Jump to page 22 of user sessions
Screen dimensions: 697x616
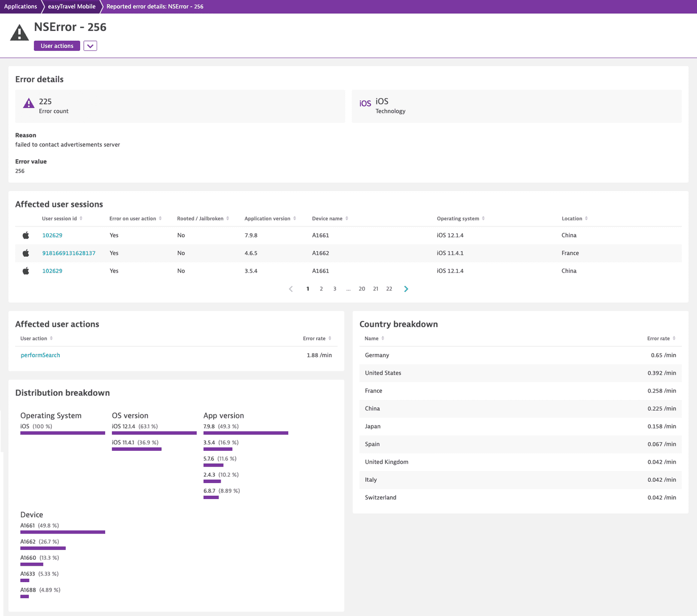[389, 289]
